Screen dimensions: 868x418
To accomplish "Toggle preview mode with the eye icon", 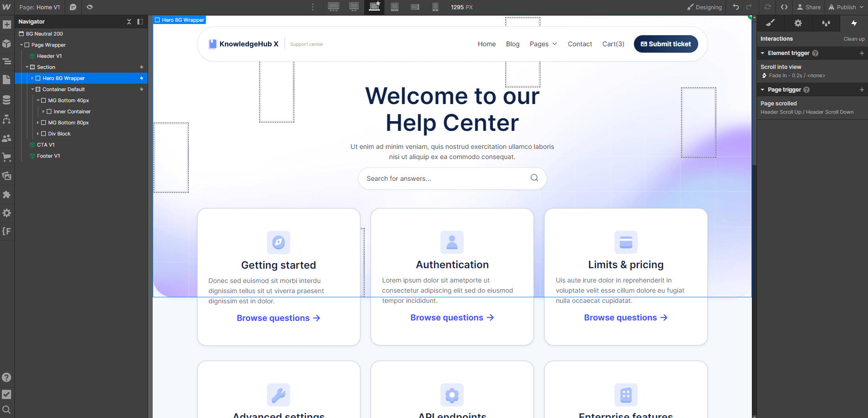I will tap(89, 7).
